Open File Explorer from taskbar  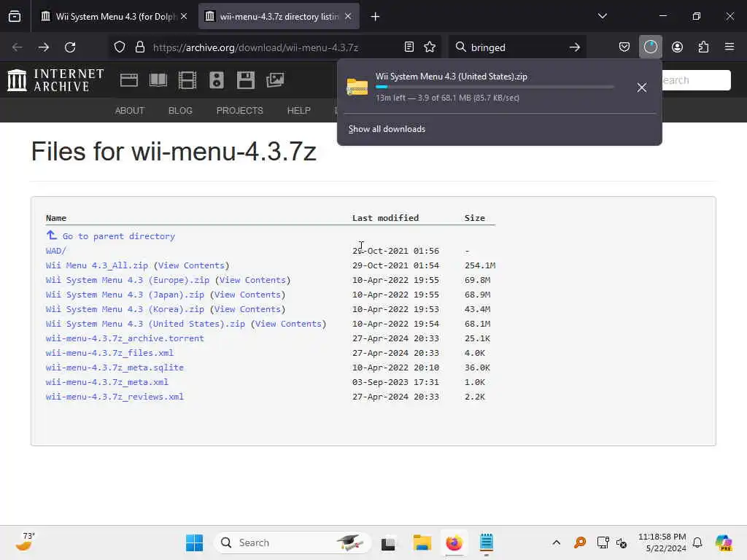422,542
